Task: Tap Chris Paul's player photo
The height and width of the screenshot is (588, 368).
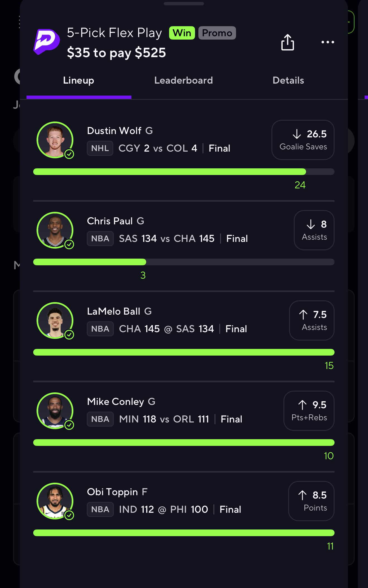Action: (55, 230)
